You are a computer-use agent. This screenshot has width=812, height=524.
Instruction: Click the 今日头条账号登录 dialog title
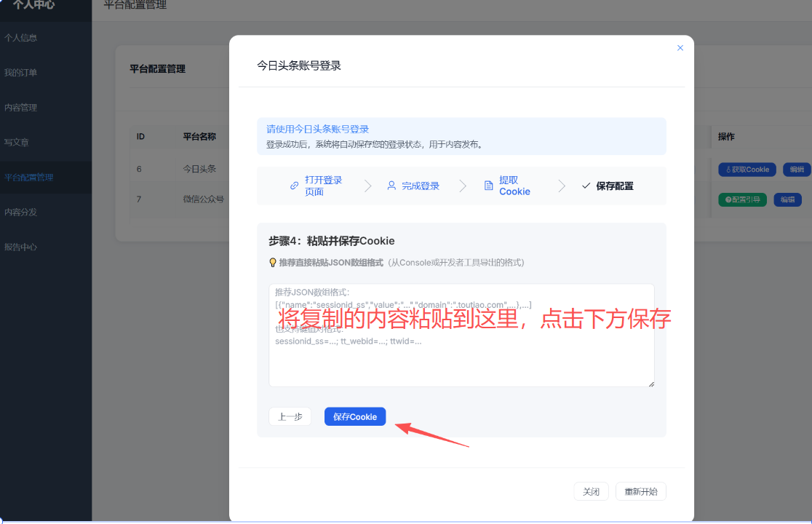click(x=299, y=65)
